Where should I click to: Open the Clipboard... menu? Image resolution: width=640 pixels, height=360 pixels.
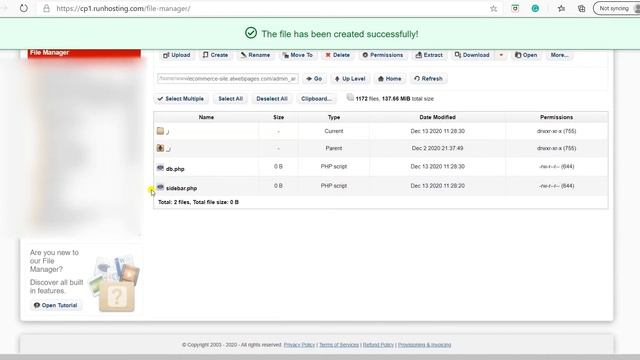[316, 99]
